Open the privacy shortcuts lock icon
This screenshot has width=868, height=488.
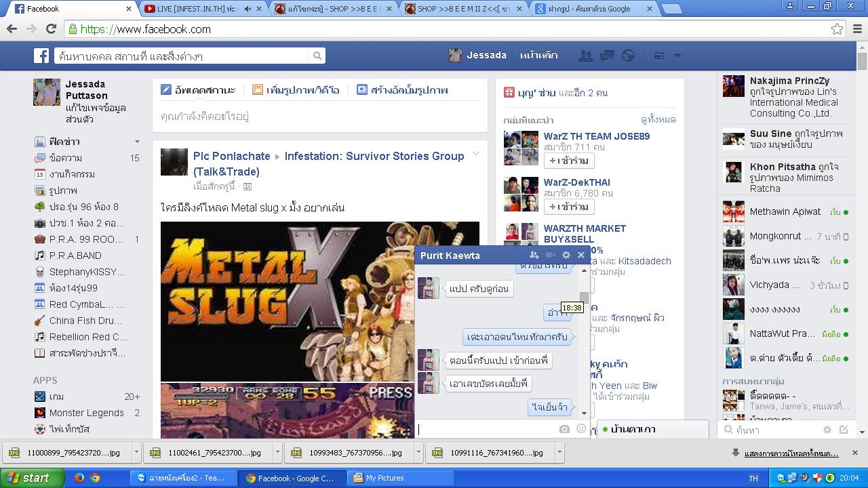pyautogui.click(x=659, y=56)
